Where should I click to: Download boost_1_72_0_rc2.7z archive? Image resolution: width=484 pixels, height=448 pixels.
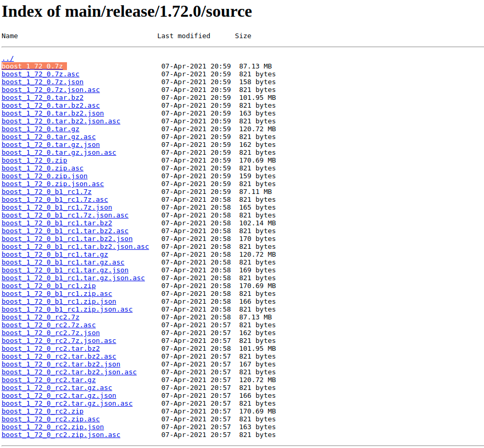click(40, 317)
